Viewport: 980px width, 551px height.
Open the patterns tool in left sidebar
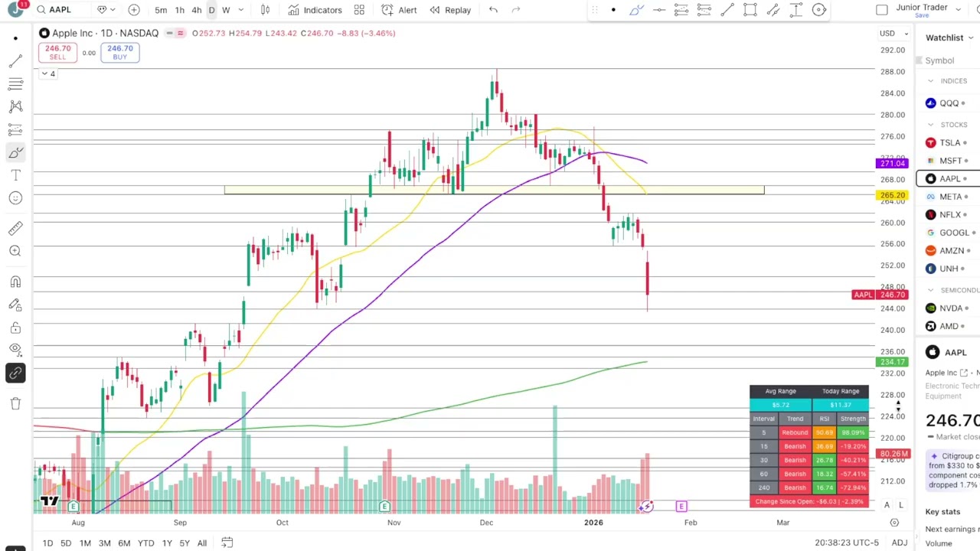(15, 106)
